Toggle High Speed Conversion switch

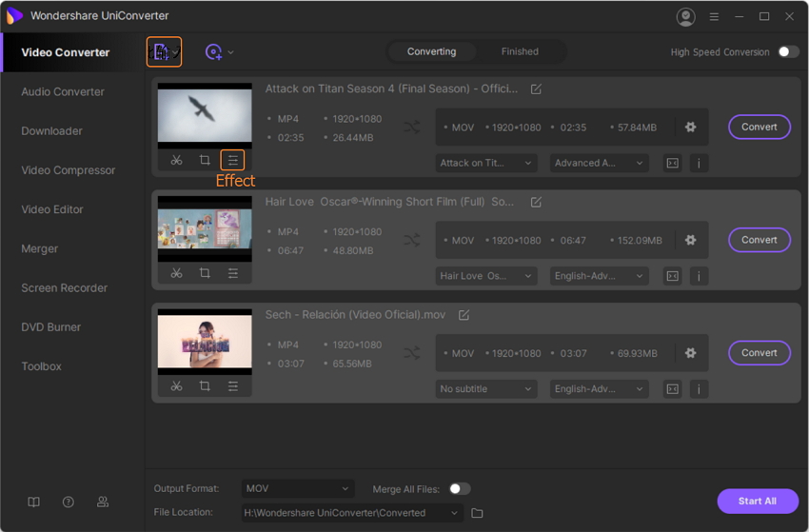coord(788,51)
